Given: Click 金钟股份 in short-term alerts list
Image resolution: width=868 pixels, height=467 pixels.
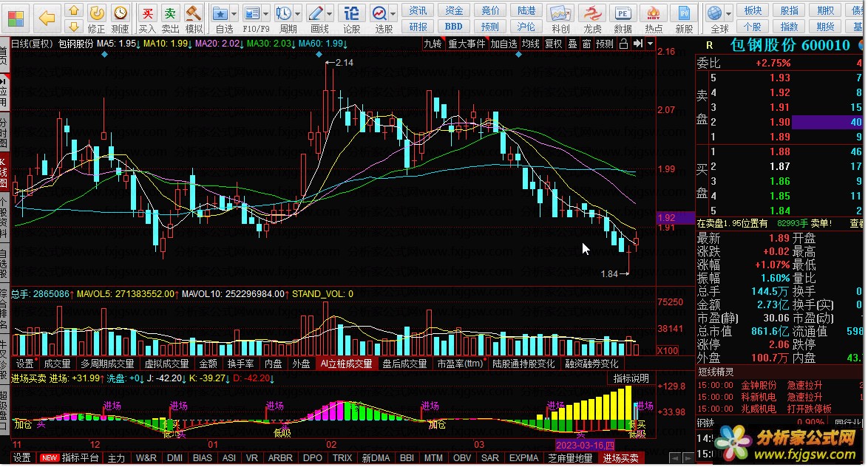Looking at the screenshot, I should (x=759, y=385).
